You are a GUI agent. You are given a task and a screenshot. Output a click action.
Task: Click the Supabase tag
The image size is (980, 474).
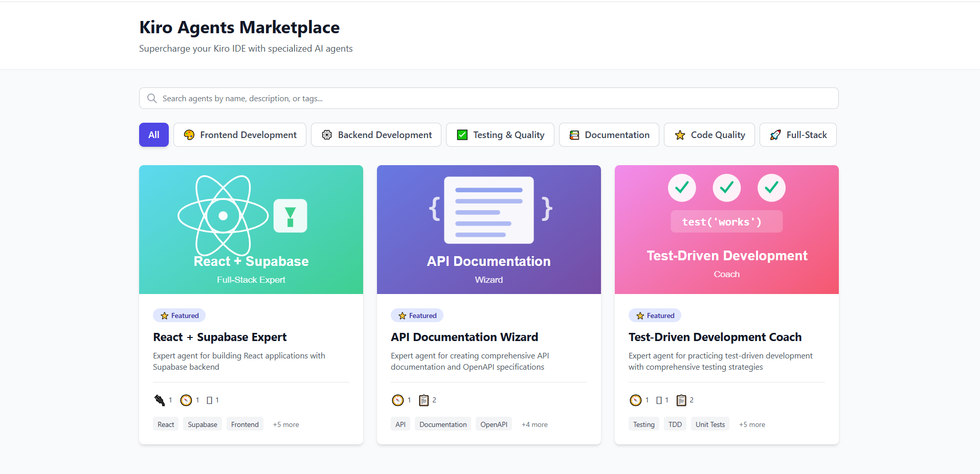(203, 424)
